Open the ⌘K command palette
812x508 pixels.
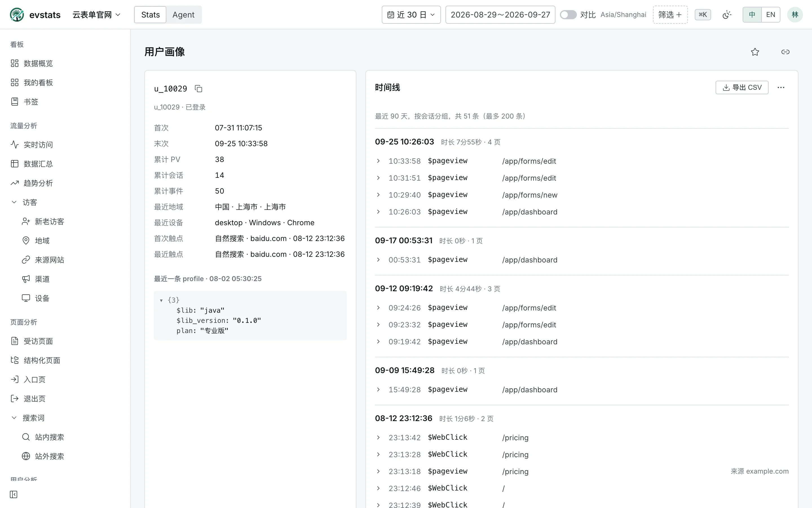pyautogui.click(x=703, y=15)
